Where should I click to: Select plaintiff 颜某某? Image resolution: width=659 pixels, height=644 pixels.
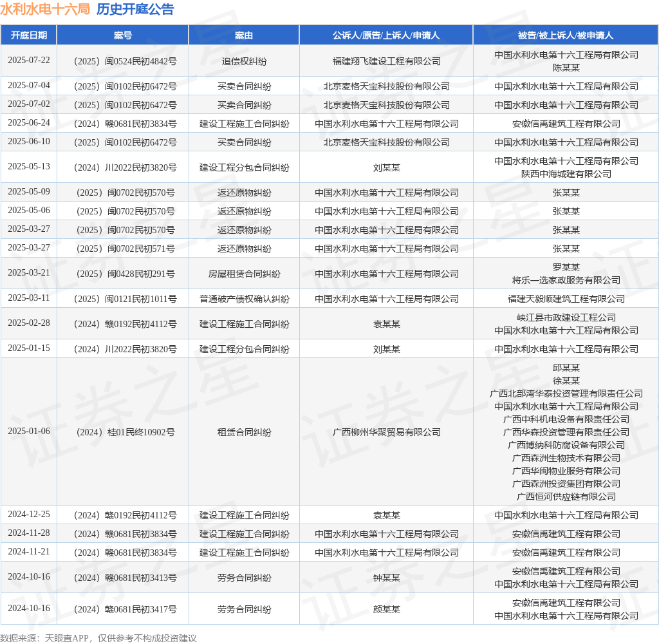tap(387, 609)
